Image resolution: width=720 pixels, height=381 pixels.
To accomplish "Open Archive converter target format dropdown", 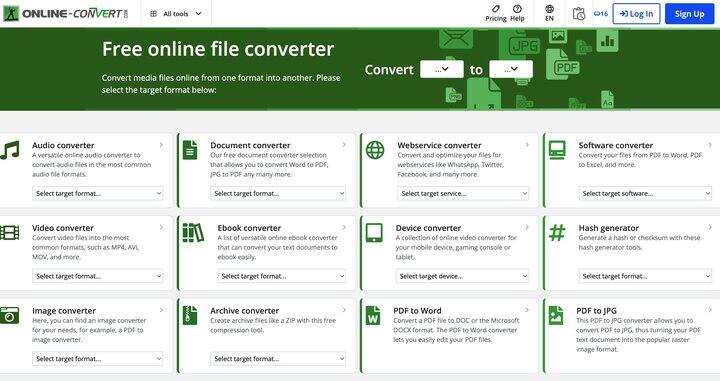I will pyautogui.click(x=278, y=359).
